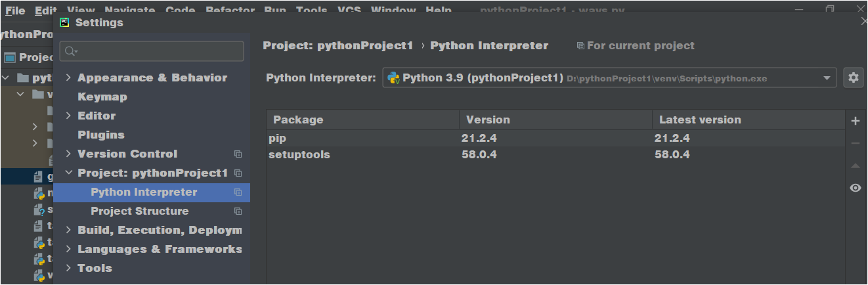Screen dimensions: 868x285
Task: Select the setuptools package row
Action: tap(299, 155)
